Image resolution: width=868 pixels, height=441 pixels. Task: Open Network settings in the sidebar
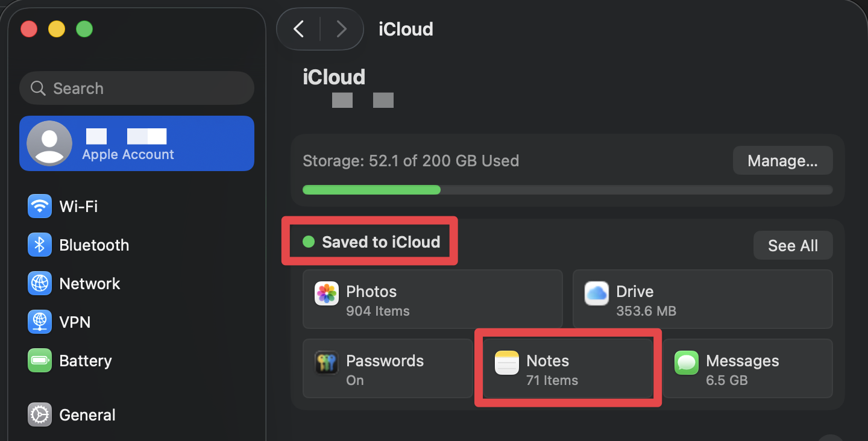pos(89,284)
